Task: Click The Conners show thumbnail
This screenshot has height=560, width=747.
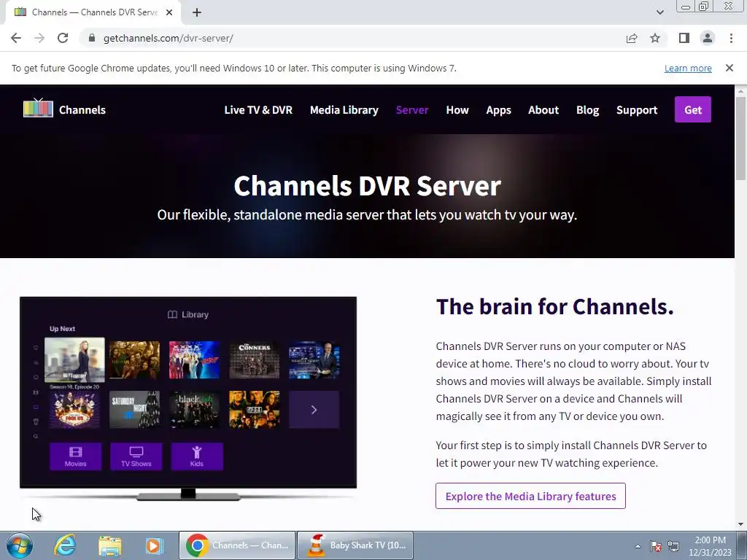Action: pos(255,360)
